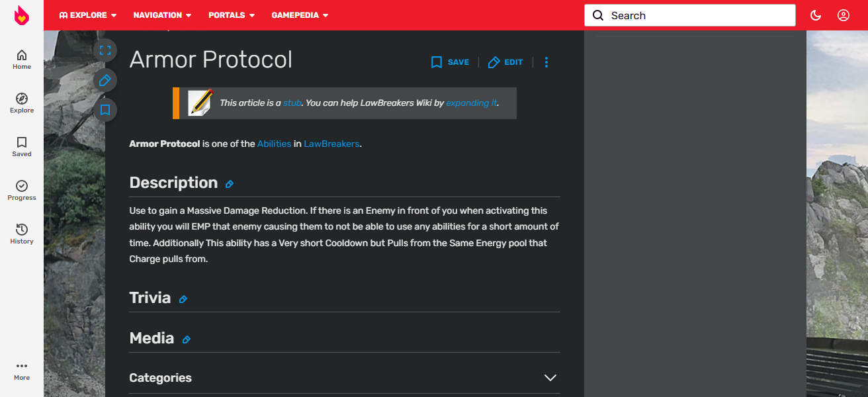Image resolution: width=868 pixels, height=397 pixels.
Task: Open History clock in sidebar
Action: pos(22,234)
